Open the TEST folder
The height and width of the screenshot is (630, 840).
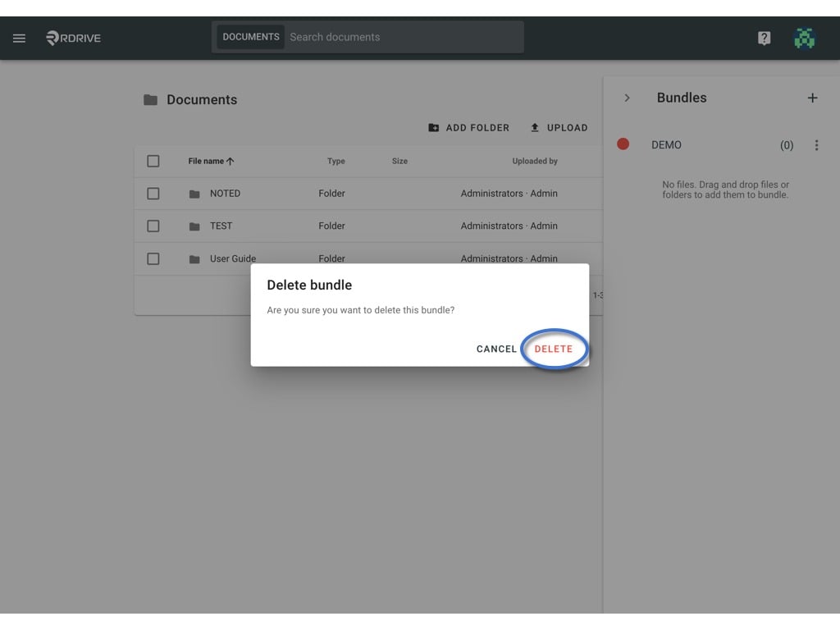(221, 226)
